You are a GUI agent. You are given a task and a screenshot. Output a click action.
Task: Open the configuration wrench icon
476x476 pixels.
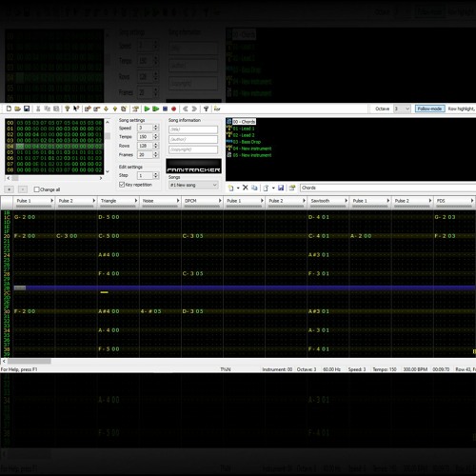[206, 109]
